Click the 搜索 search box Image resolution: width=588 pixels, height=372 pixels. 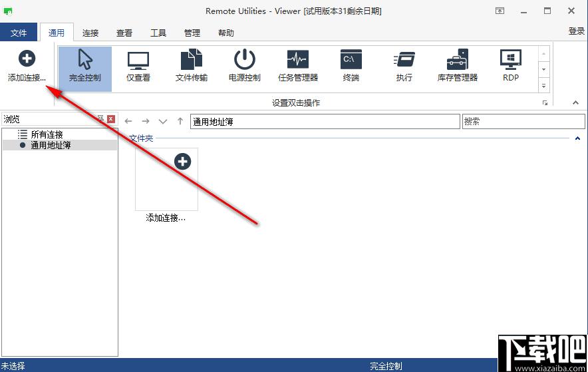tap(523, 122)
